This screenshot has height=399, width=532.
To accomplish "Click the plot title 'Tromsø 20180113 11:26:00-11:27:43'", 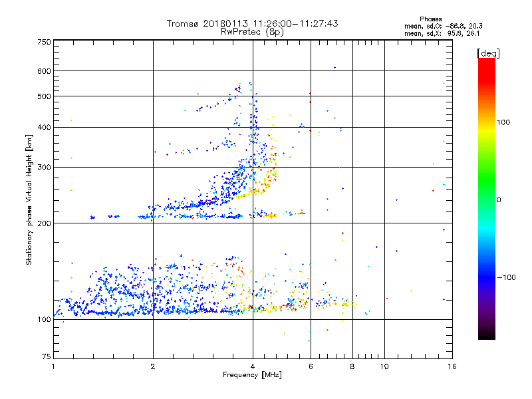I will pos(253,23).
